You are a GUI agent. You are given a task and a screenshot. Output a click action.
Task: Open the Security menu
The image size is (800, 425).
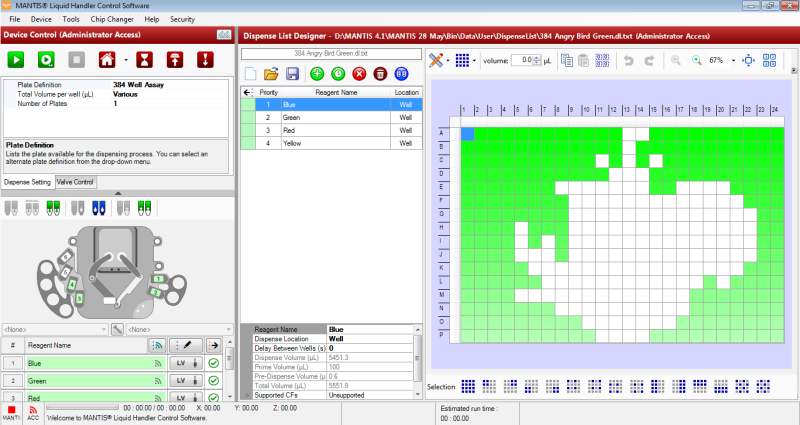click(x=182, y=19)
